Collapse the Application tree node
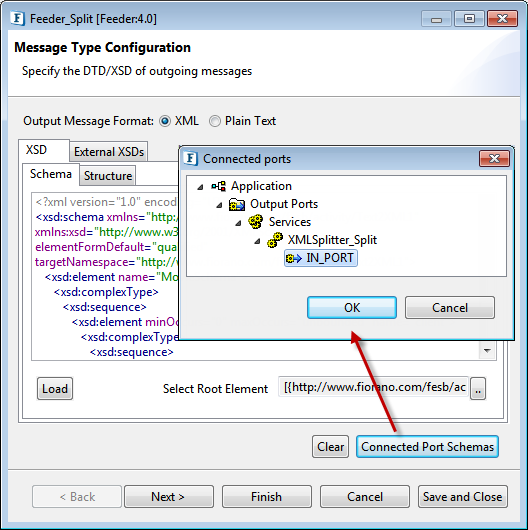The height and width of the screenshot is (530, 528). point(200,187)
